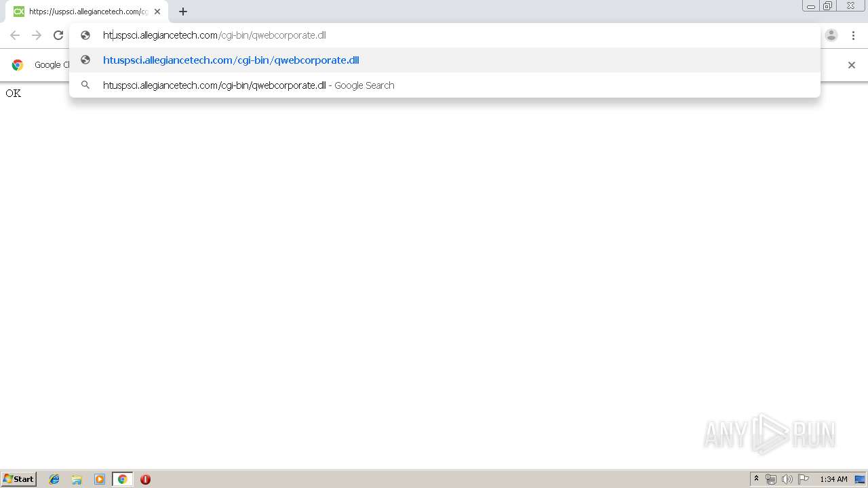868x488 pixels.
Task: Choose the htuspsci.allegiancetech.com URL suggestion
Action: click(445, 60)
